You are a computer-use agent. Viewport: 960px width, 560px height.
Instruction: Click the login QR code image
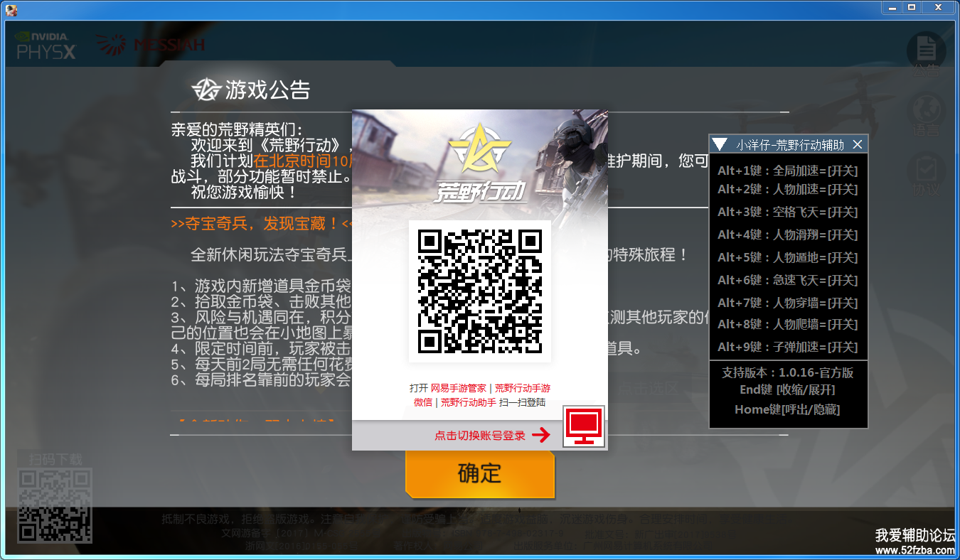pyautogui.click(x=480, y=291)
